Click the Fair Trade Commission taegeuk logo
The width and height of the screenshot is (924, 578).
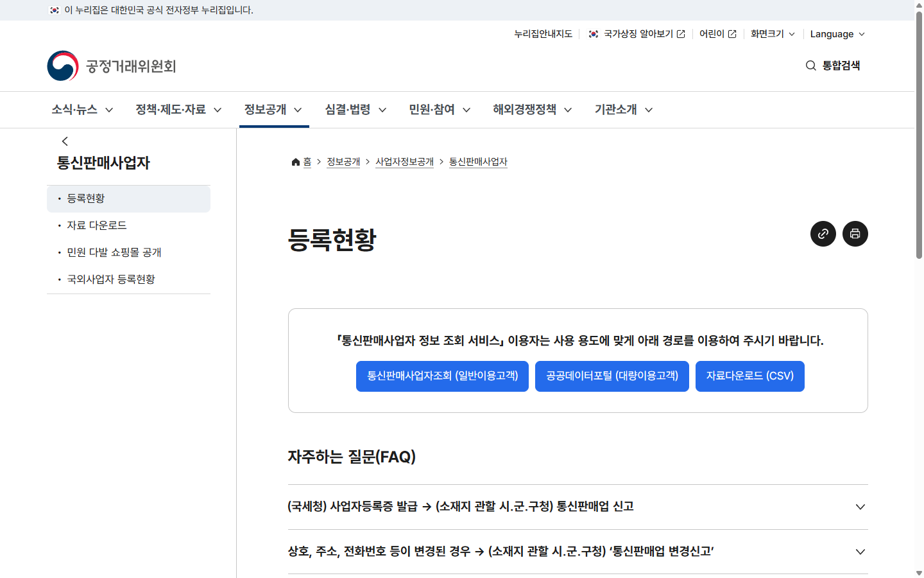click(x=63, y=66)
